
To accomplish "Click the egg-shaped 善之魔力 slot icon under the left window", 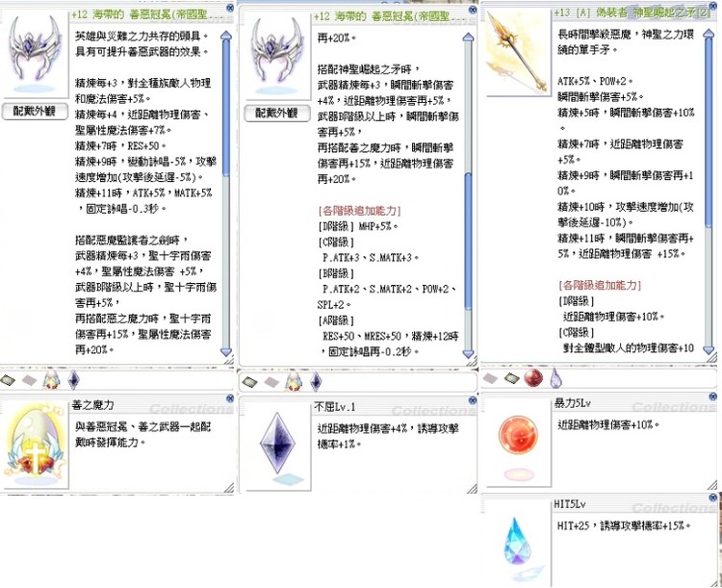I will tap(51, 380).
